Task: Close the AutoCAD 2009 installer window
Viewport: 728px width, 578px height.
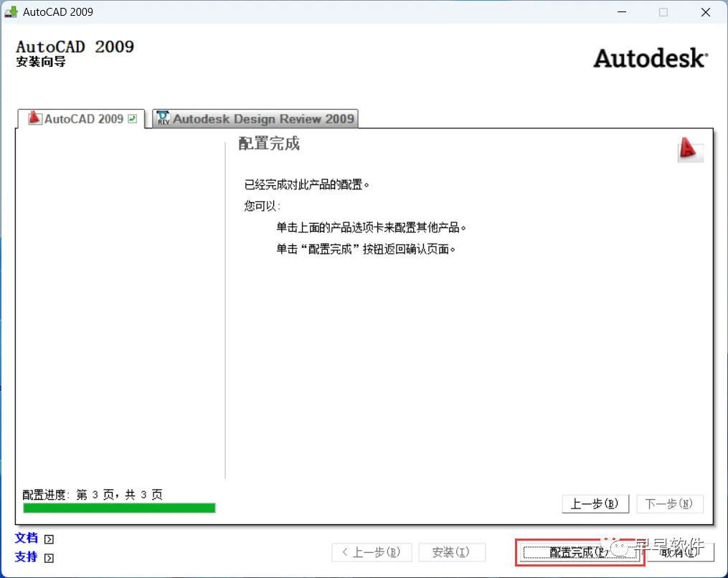Action: 706,12
